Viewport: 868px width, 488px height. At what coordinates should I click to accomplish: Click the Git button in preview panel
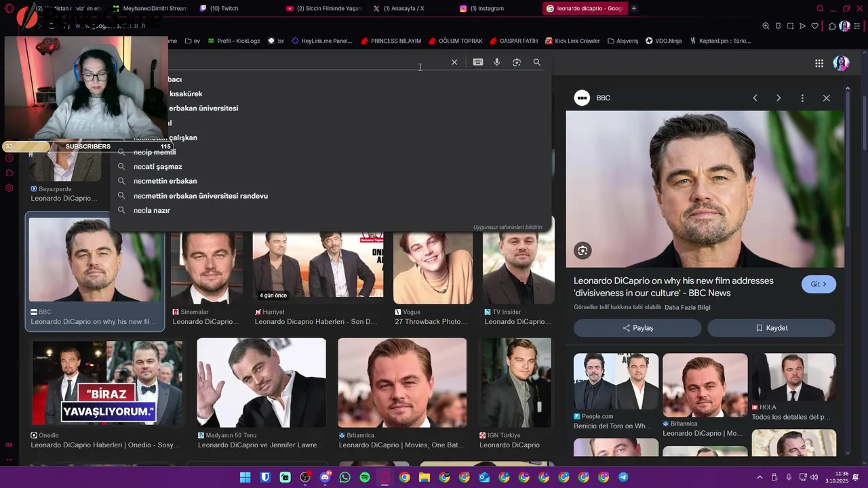818,284
